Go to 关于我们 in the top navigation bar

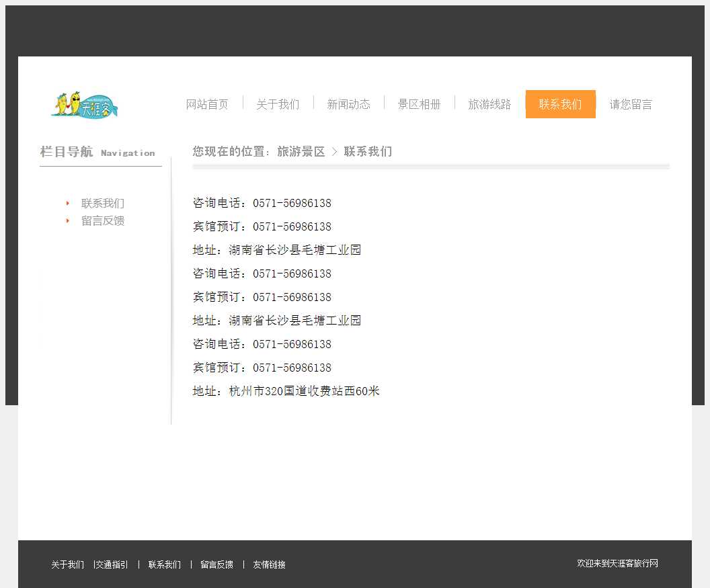tap(278, 104)
